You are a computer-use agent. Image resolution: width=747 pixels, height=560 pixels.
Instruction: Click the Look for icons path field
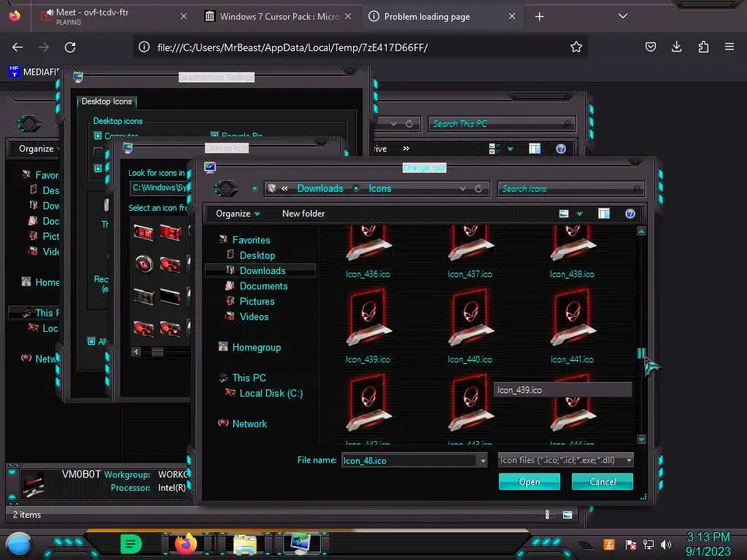[x=160, y=187]
